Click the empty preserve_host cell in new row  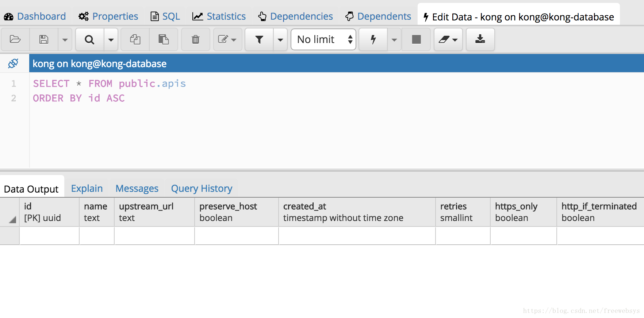237,236
